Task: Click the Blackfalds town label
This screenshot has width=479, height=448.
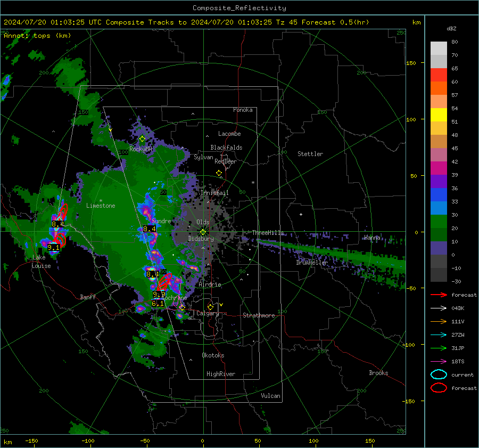Action: [x=226, y=148]
